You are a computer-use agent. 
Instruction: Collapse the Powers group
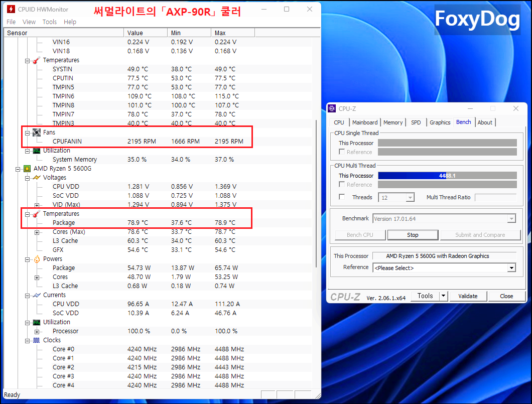click(27, 260)
